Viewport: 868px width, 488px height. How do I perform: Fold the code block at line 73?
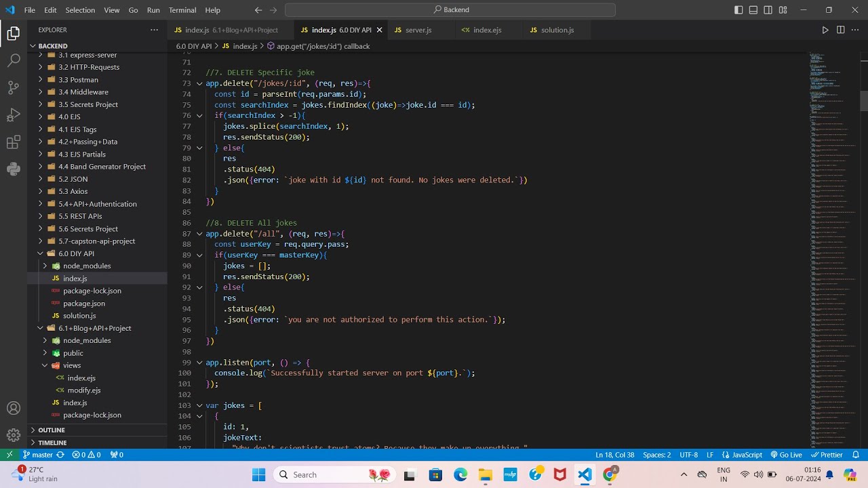click(x=199, y=83)
